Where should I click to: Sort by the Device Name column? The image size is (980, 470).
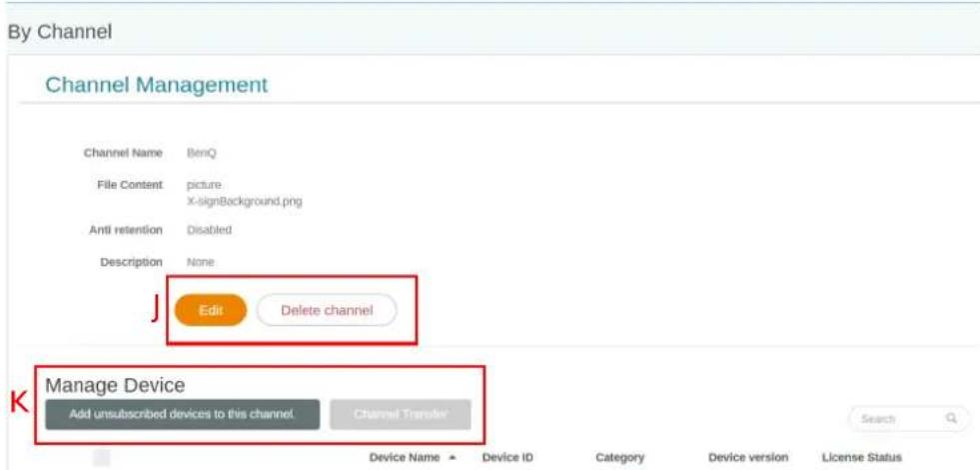point(405,458)
